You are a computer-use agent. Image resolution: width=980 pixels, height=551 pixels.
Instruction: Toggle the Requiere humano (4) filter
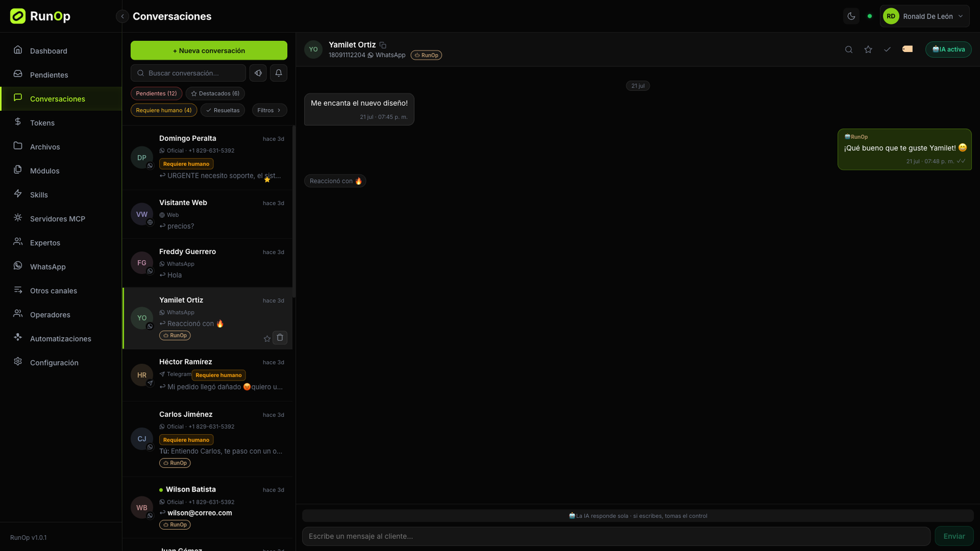[x=164, y=110]
